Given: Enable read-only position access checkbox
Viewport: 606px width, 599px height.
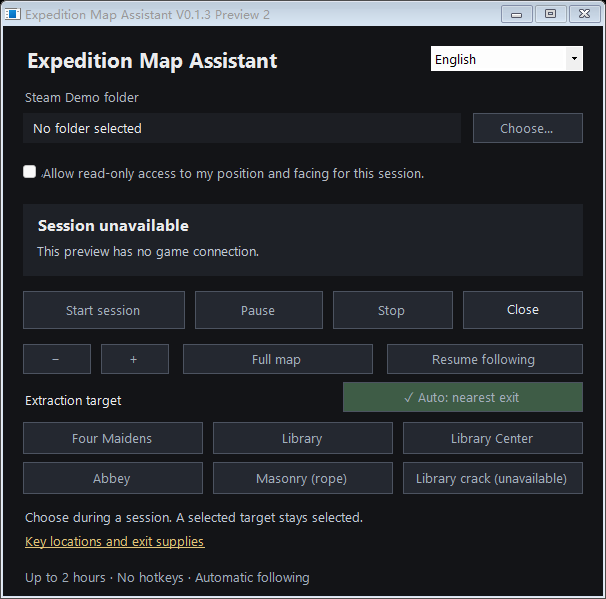Looking at the screenshot, I should 30,172.
